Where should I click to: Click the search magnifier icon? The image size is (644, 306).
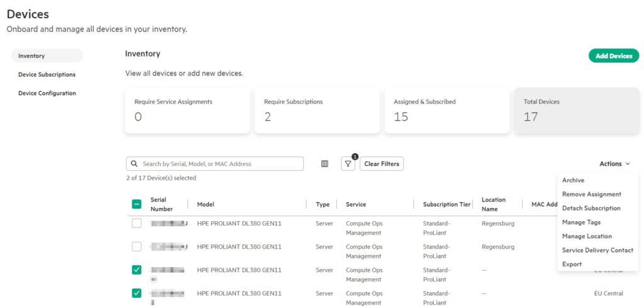tap(134, 164)
